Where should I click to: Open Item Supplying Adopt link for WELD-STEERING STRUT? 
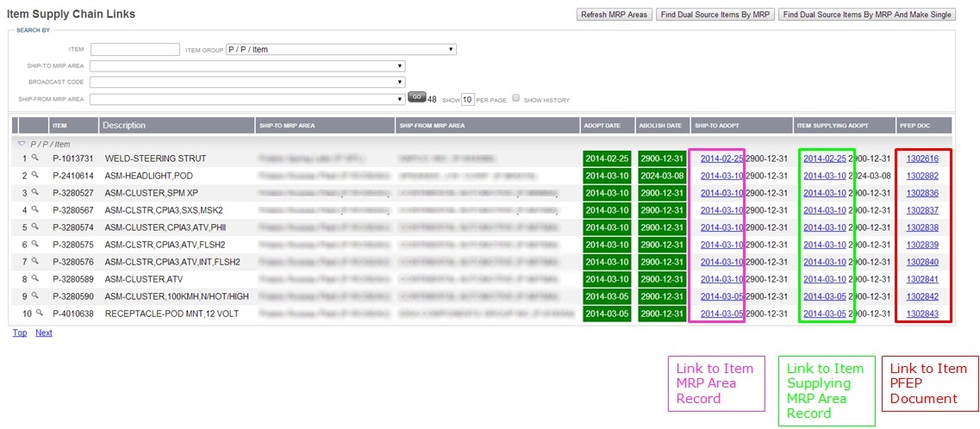pos(825,159)
